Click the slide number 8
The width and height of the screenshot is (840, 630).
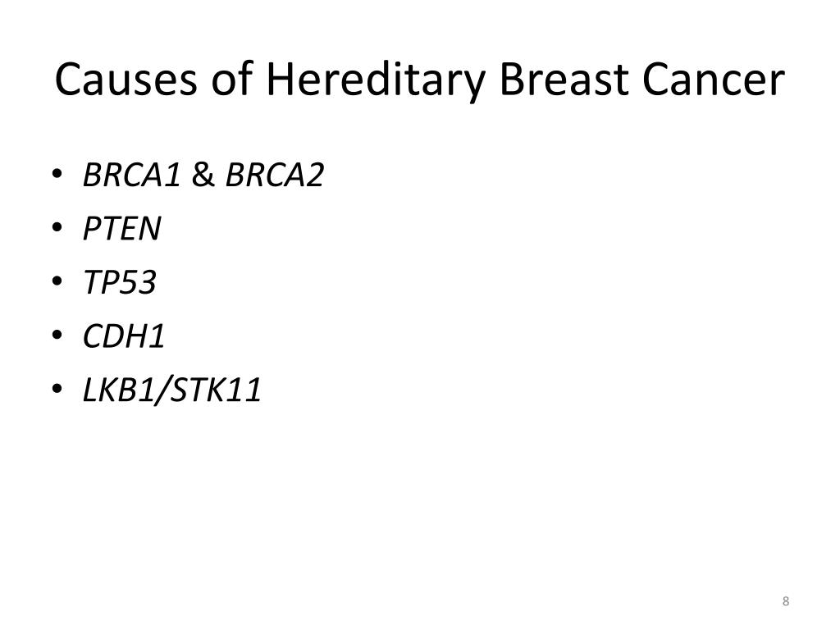tap(785, 601)
